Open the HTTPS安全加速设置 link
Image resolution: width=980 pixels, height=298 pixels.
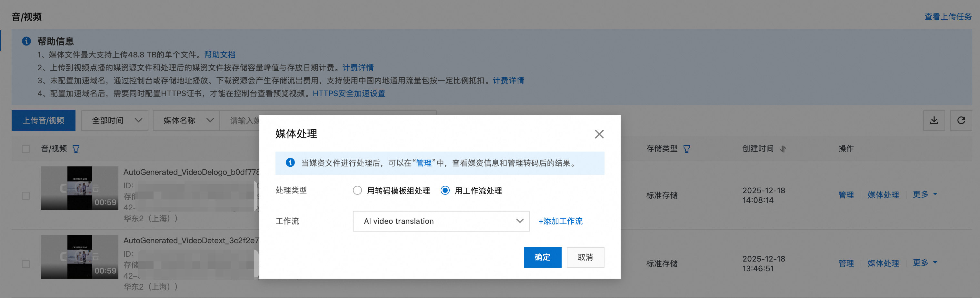point(349,94)
